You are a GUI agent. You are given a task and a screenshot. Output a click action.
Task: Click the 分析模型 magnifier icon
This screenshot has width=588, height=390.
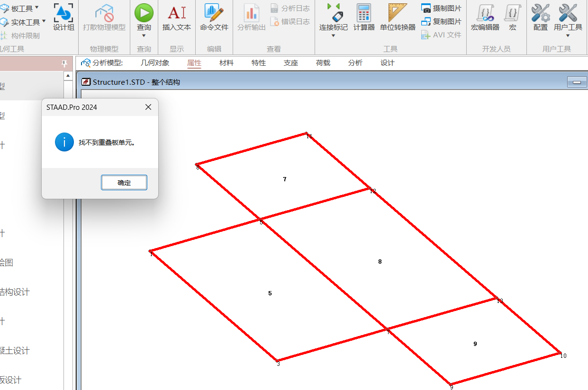point(85,63)
